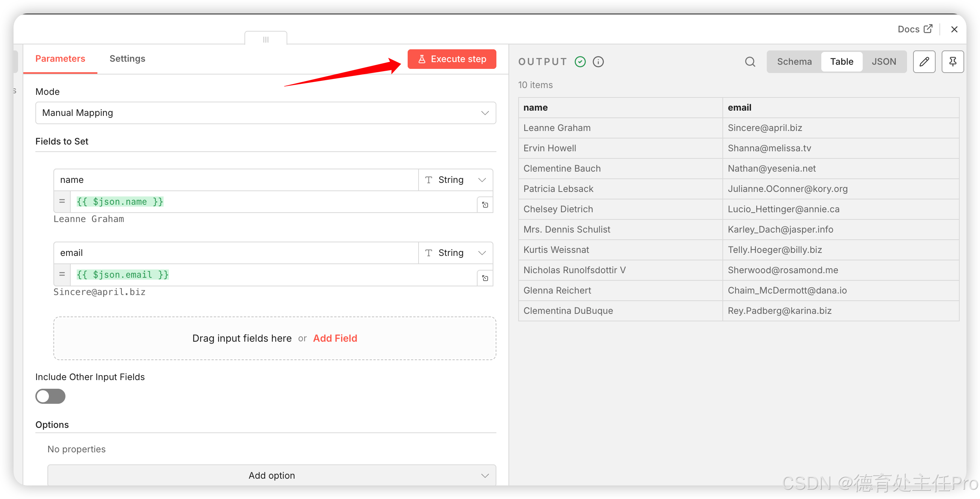Screen dimensions: 980x499
Task: Expand the Add option dropdown
Action: pyautogui.click(x=272, y=475)
